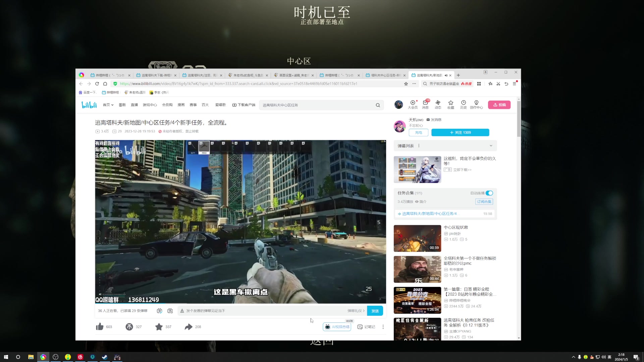Open Steam from the taskbar
644x362 pixels.
point(105,357)
